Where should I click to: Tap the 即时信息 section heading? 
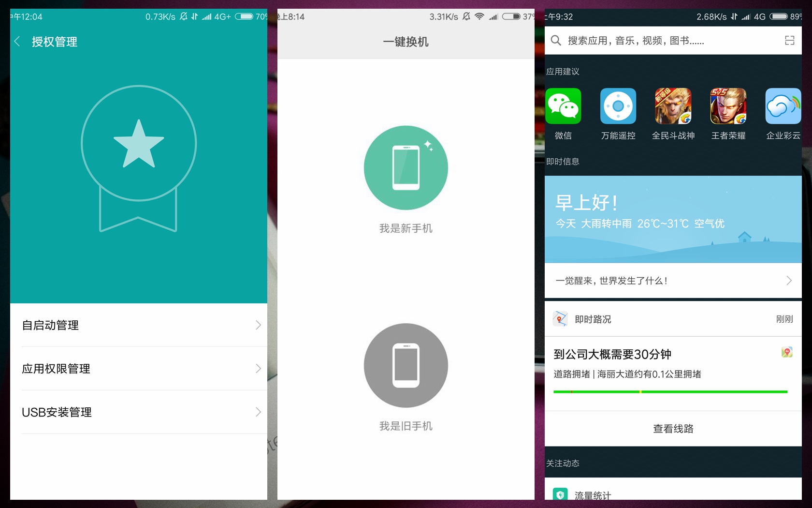(x=563, y=162)
